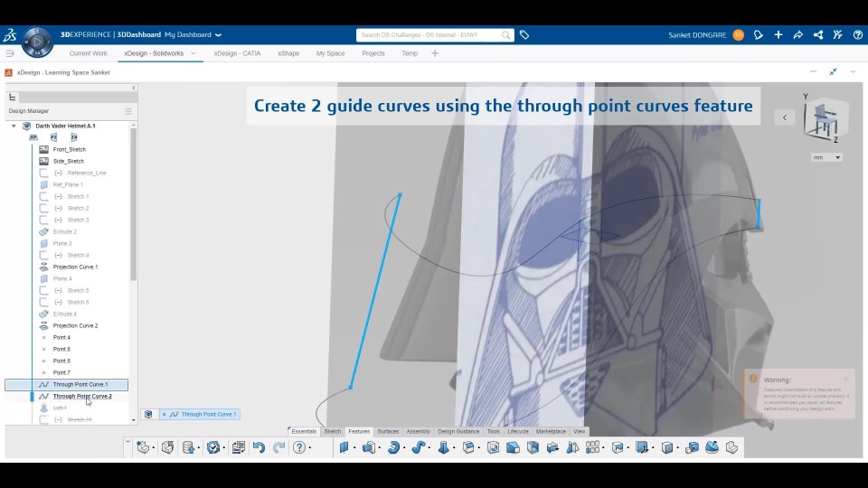868x488 pixels.
Task: Open the xShape dashboard tab
Action: 288,53
